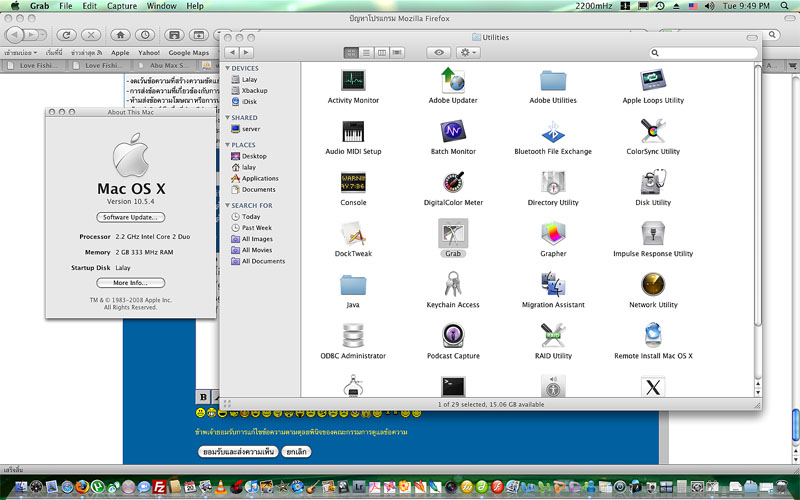Open the Grapher app
Screen dimensions: 800x500
click(553, 234)
